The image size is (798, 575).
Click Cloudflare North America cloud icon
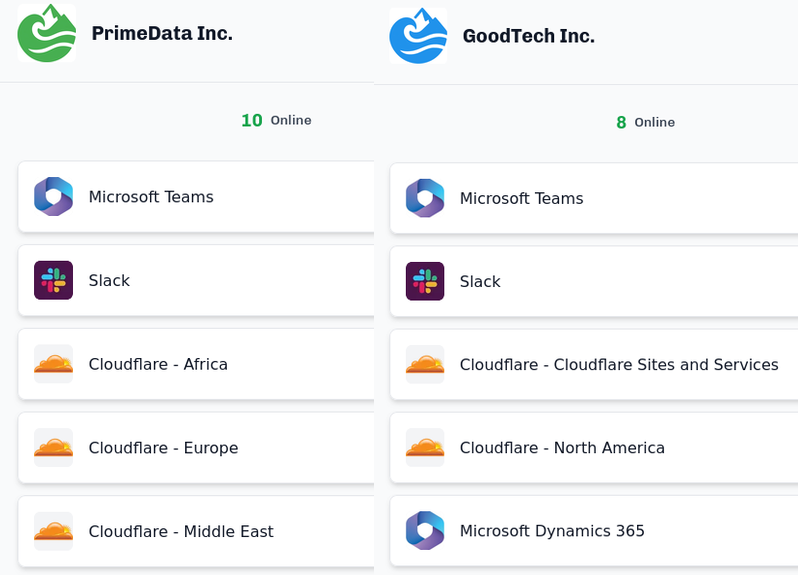425,447
